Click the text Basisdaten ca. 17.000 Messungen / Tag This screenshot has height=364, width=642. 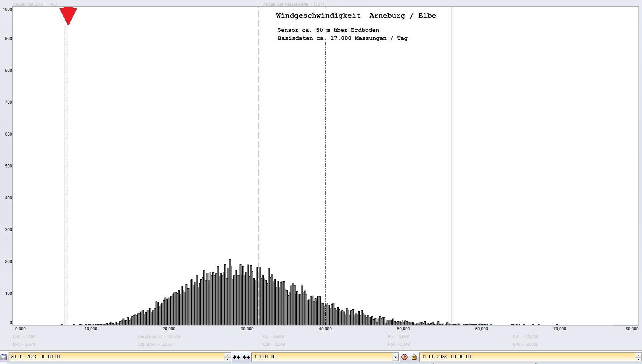click(343, 38)
